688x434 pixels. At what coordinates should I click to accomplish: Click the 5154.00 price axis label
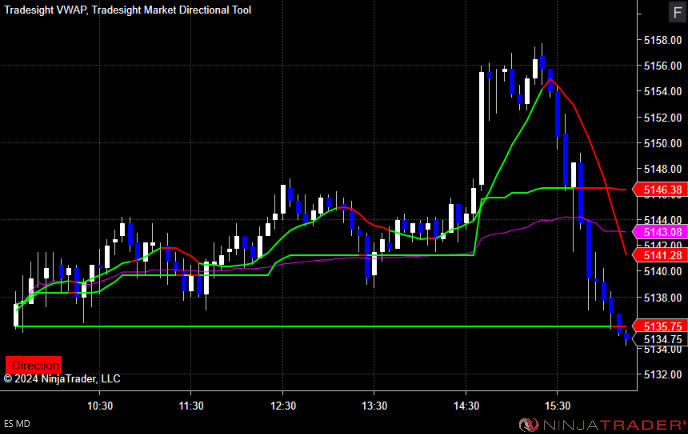click(x=663, y=91)
